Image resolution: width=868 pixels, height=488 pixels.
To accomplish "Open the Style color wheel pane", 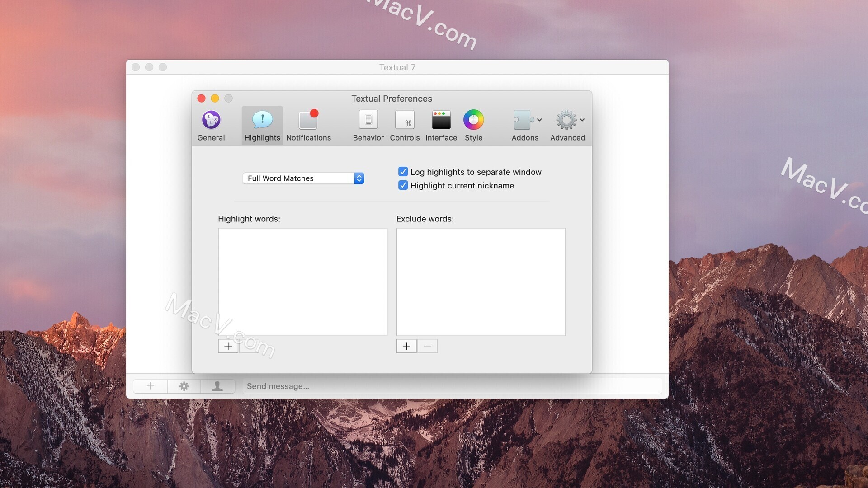I will pyautogui.click(x=473, y=125).
